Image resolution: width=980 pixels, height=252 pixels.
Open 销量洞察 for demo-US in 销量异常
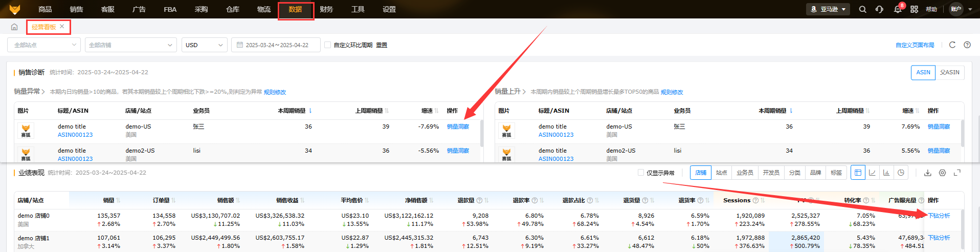pos(458,127)
